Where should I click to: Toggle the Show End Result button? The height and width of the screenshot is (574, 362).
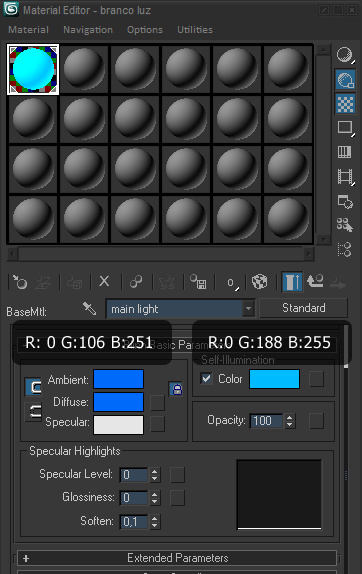(292, 282)
